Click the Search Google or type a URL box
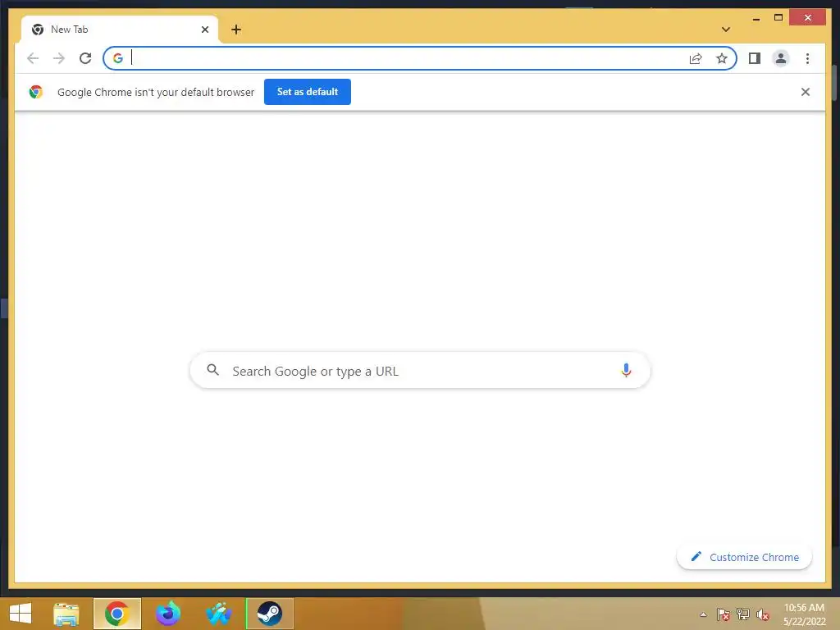840x630 pixels. (420, 370)
